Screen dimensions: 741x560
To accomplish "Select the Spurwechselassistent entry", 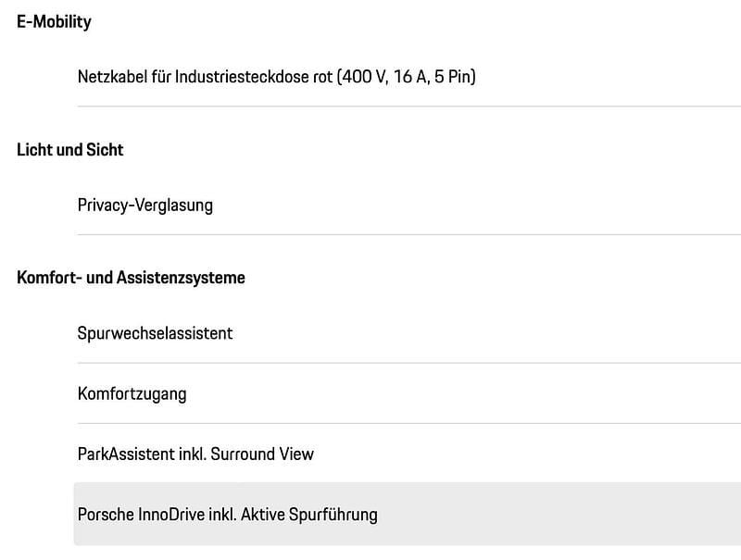I will coord(155,332).
